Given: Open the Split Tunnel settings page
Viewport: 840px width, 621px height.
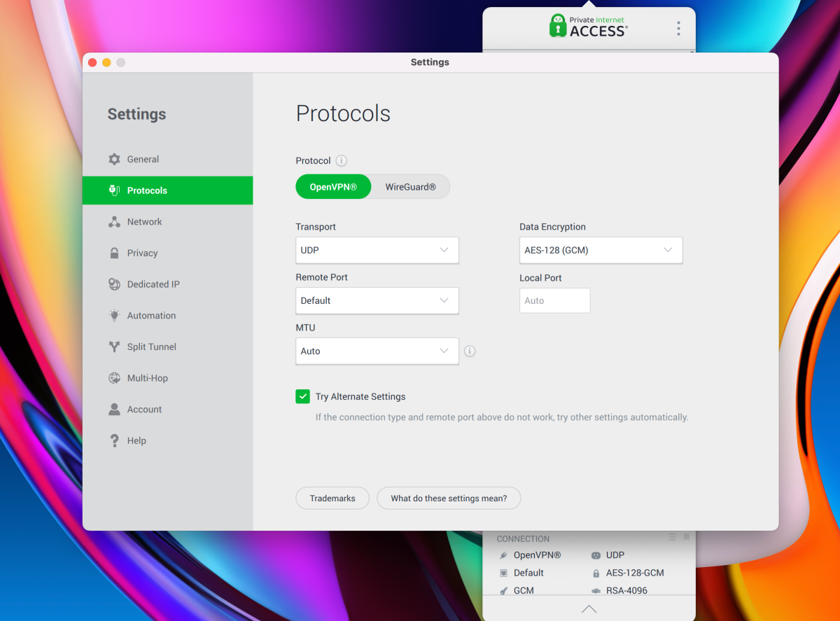Looking at the screenshot, I should [x=167, y=347].
